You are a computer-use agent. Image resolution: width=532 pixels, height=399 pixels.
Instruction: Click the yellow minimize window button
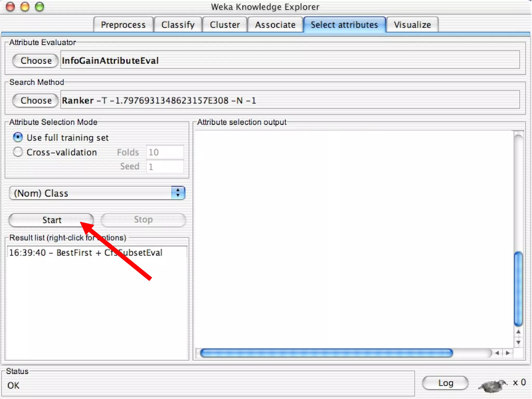25,7
